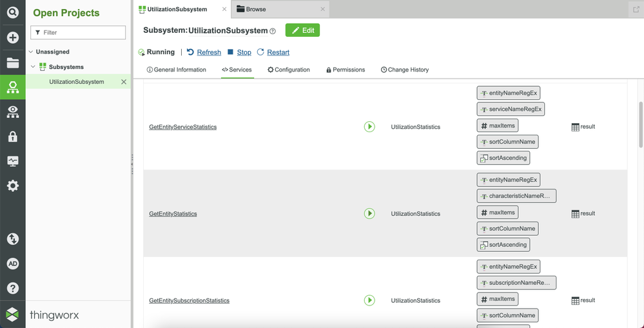644x328 pixels.
Task: Open the Configuration tab
Action: coord(289,70)
